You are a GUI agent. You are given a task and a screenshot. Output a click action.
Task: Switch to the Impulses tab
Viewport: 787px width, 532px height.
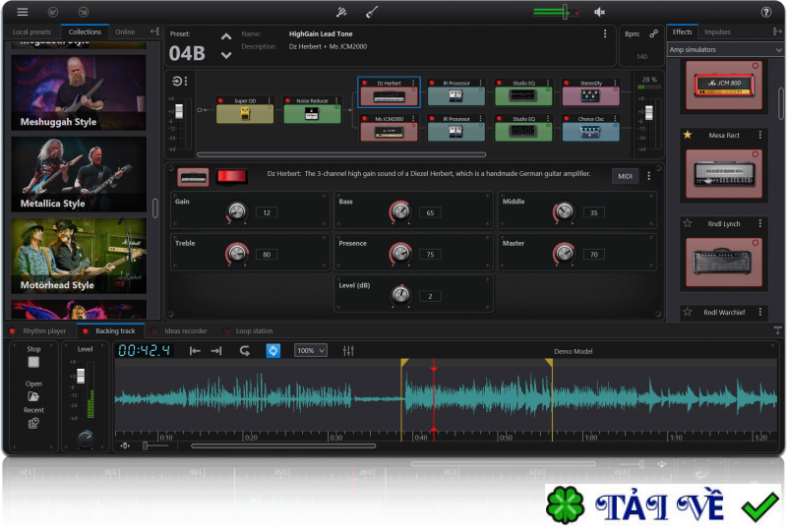click(x=717, y=32)
